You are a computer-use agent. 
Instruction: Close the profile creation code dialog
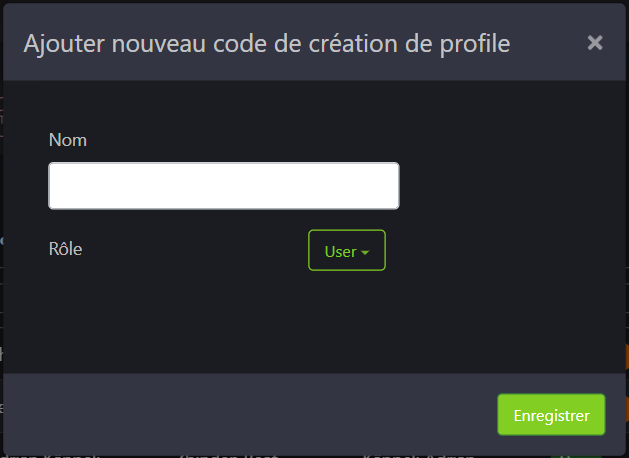point(595,42)
